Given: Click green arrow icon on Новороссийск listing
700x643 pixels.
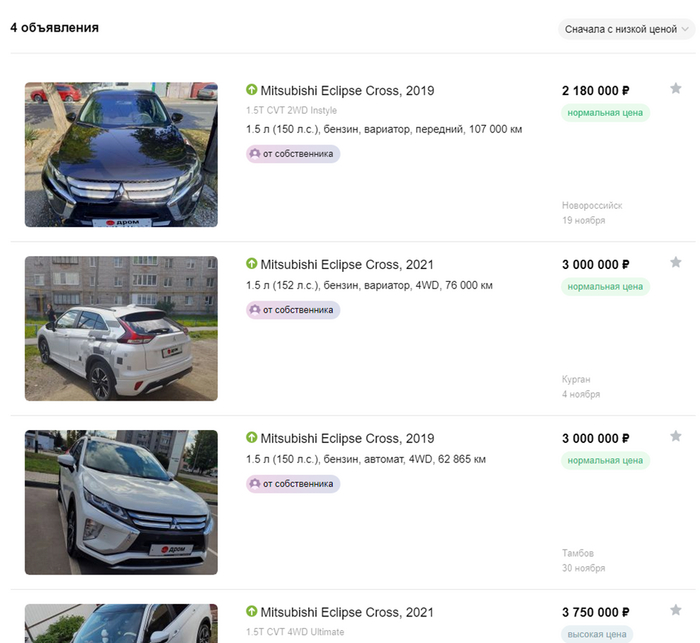Looking at the screenshot, I should click(252, 91).
